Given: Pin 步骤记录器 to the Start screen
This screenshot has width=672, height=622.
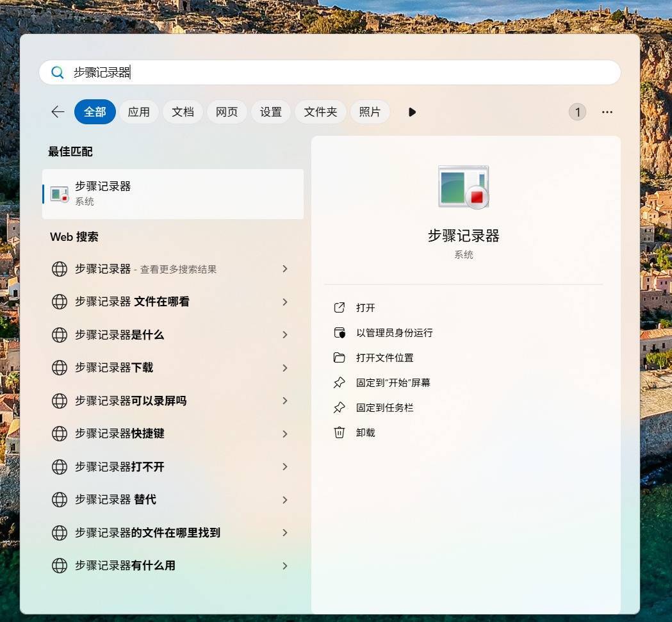Looking at the screenshot, I should pyautogui.click(x=393, y=382).
